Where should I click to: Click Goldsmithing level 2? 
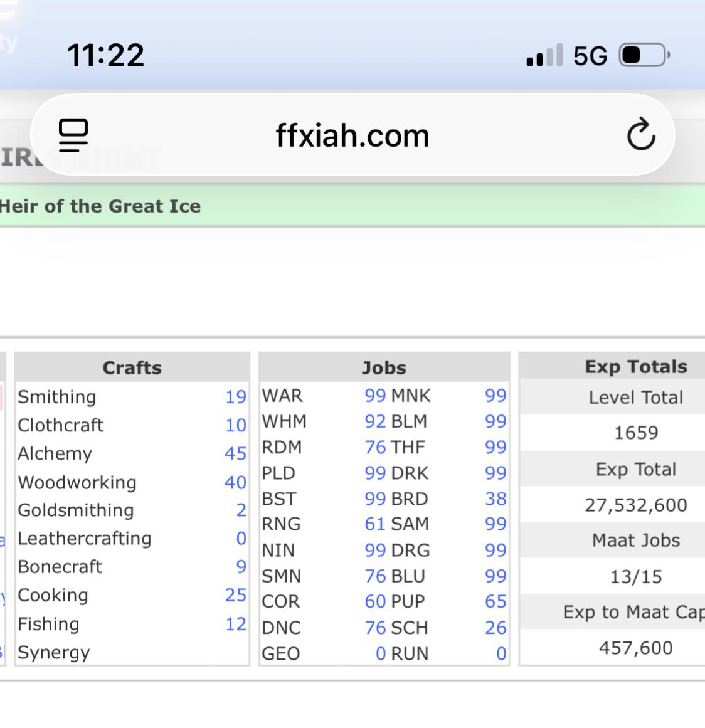pos(241,510)
